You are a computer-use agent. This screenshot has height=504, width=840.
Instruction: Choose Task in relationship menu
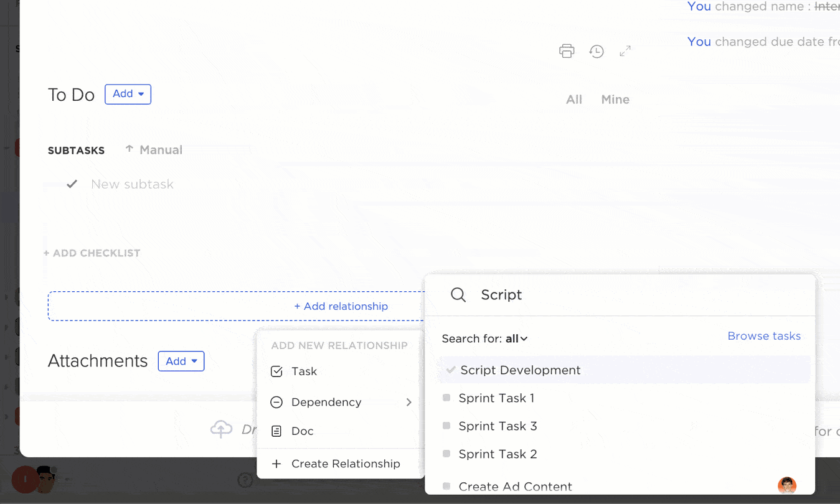pyautogui.click(x=304, y=371)
